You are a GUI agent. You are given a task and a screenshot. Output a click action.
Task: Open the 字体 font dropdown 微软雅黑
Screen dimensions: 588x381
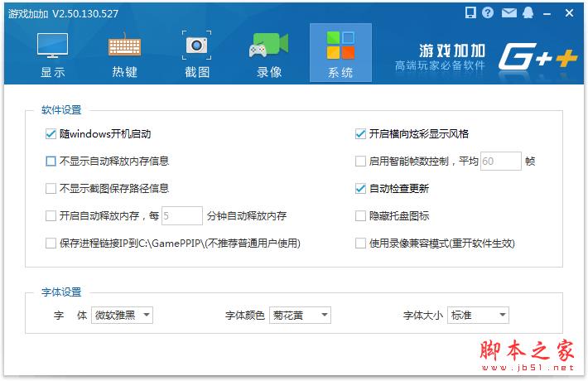122,315
